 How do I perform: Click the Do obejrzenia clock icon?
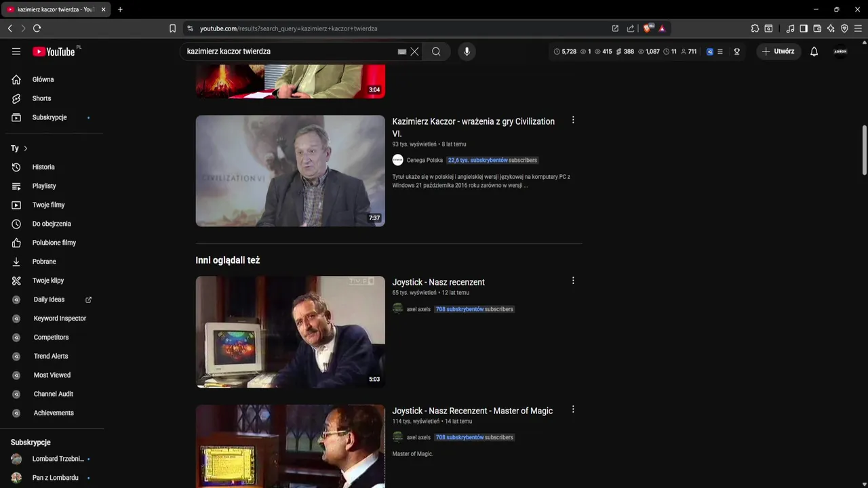point(16,224)
